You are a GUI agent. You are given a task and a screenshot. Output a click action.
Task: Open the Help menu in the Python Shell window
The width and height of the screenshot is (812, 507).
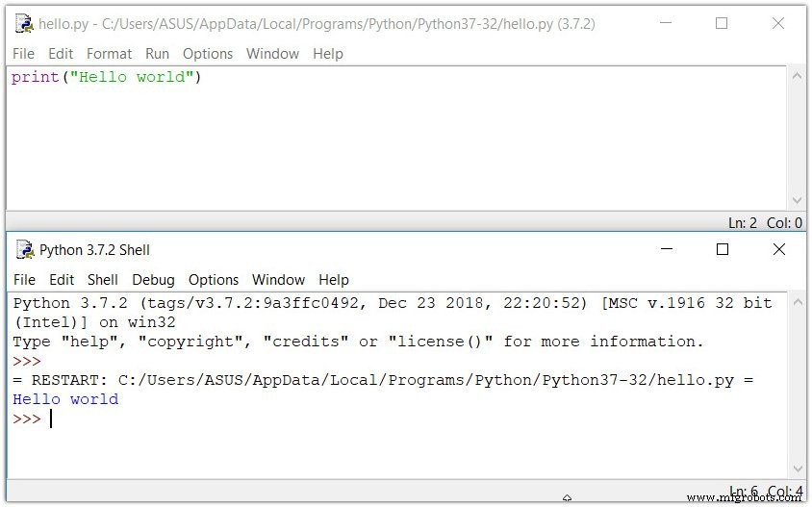[x=334, y=280]
